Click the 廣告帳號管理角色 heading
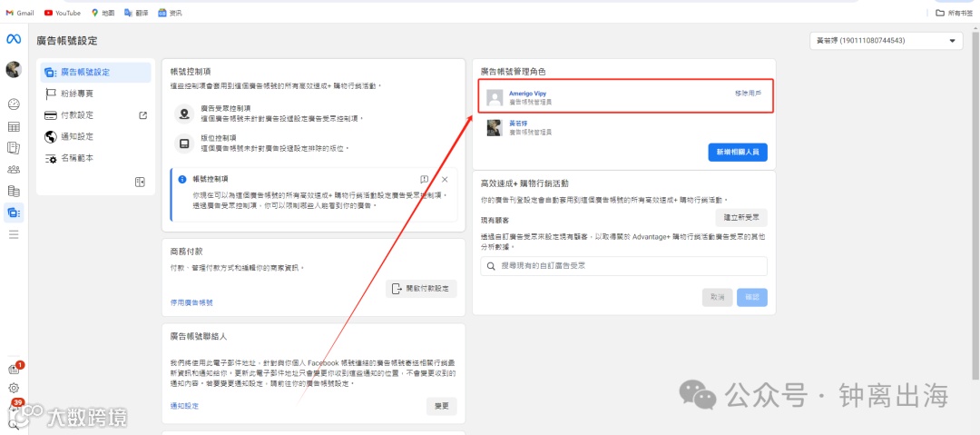Screen dimensions: 980x435 [513, 72]
